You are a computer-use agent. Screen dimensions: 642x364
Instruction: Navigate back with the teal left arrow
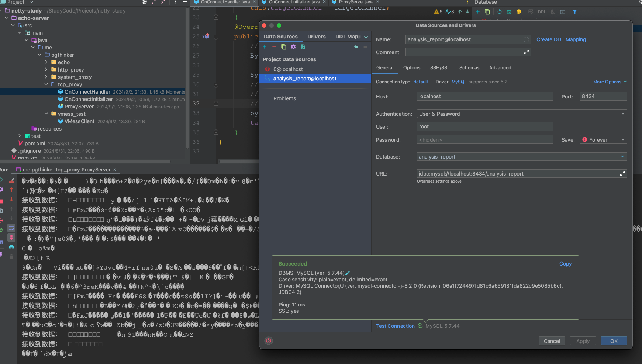coord(356,47)
